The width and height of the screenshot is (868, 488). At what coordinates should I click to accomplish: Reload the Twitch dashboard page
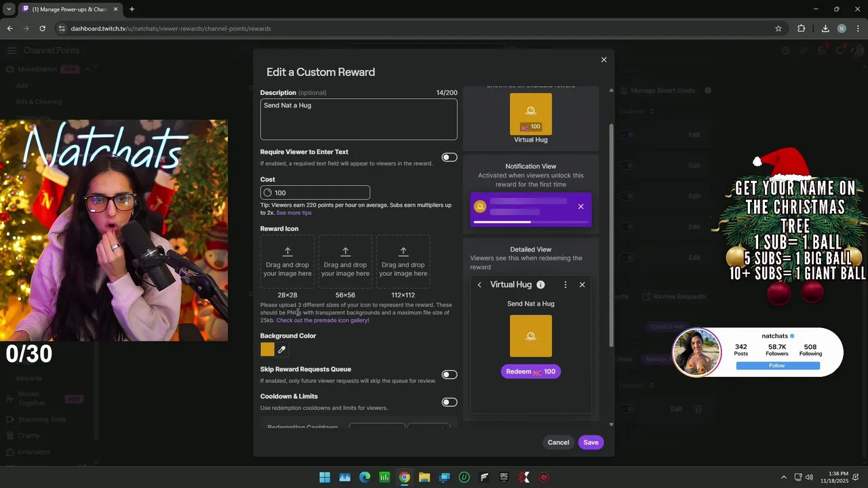42,28
